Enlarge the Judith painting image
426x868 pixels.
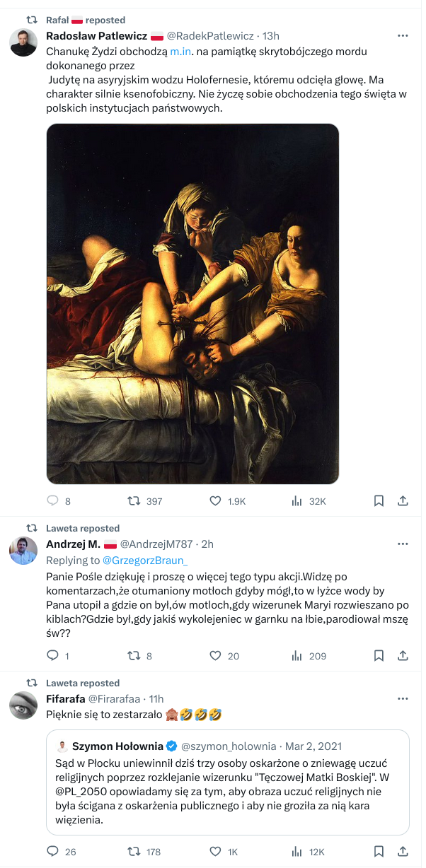[x=192, y=304]
